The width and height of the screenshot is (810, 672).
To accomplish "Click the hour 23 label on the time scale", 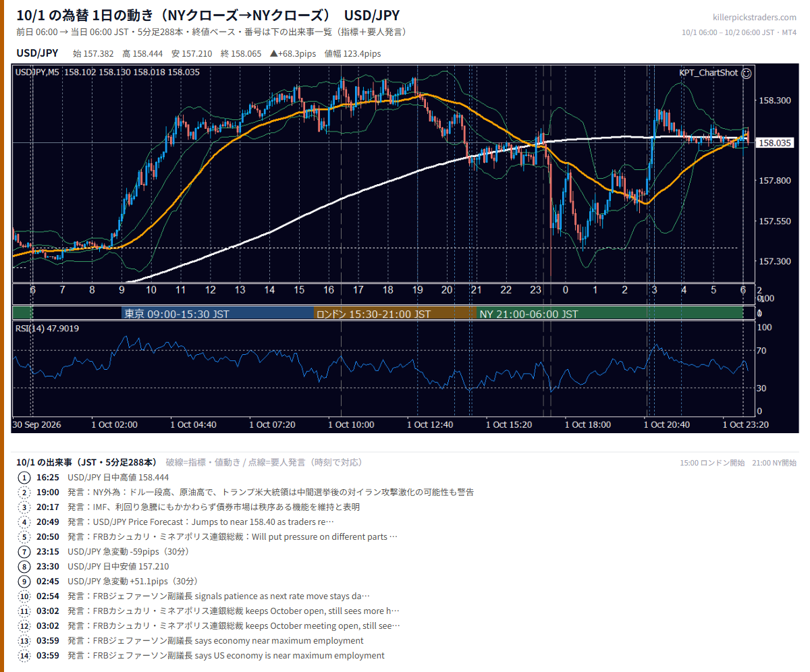I will coord(536,289).
